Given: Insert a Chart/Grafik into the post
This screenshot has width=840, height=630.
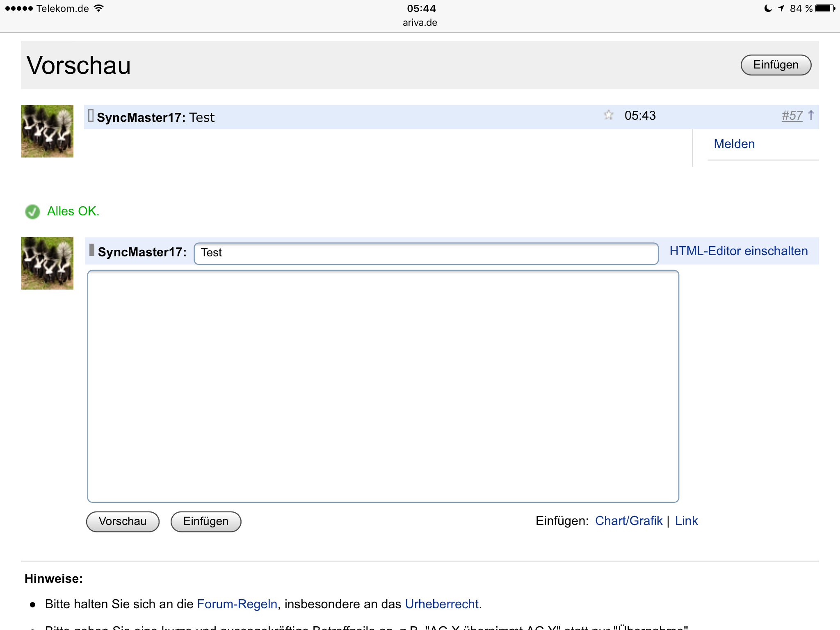Looking at the screenshot, I should point(628,521).
